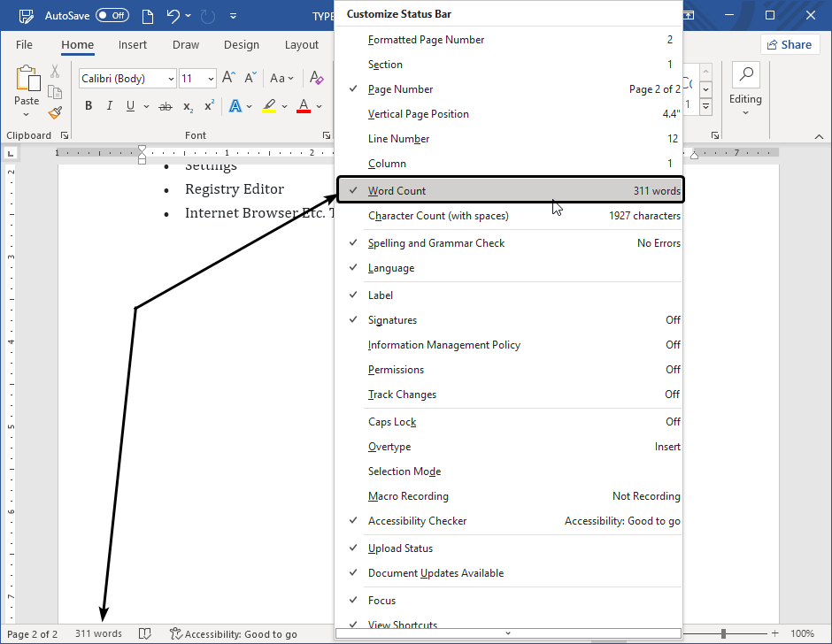Open the Design ribbon tab
The height and width of the screenshot is (644, 832).
click(x=242, y=45)
